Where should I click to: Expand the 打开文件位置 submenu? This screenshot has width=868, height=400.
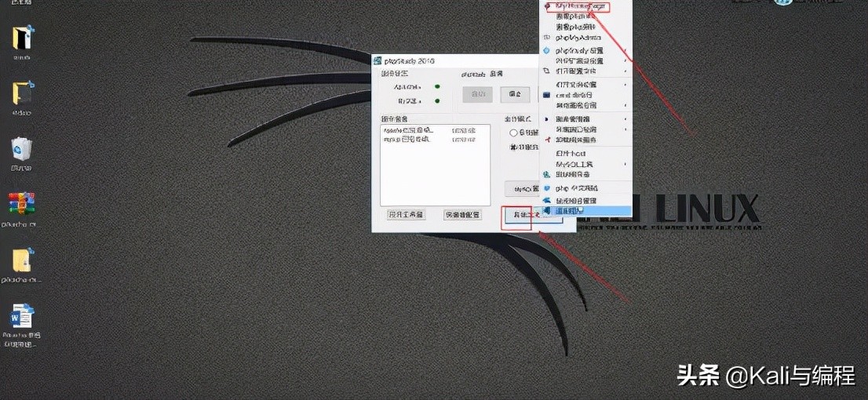coord(585,85)
